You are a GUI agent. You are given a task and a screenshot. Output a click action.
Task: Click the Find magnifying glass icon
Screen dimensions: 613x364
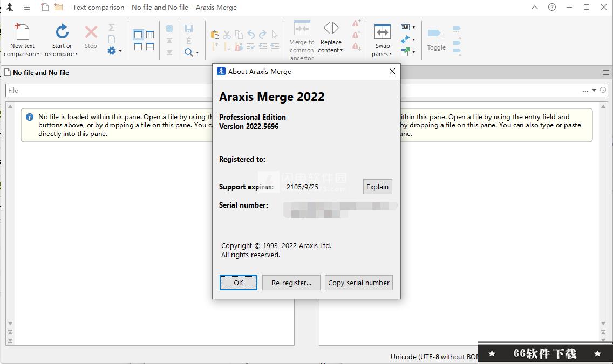click(x=189, y=52)
